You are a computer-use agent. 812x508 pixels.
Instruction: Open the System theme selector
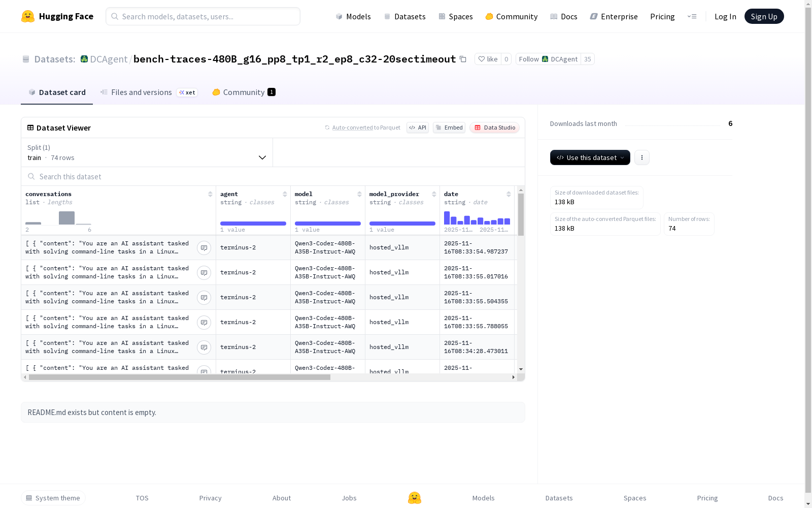pyautogui.click(x=53, y=498)
